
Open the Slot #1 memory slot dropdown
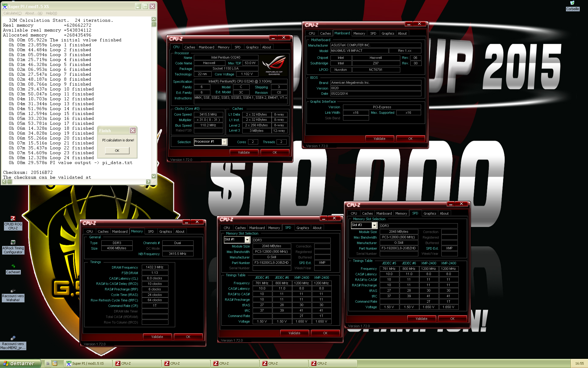[247, 240]
